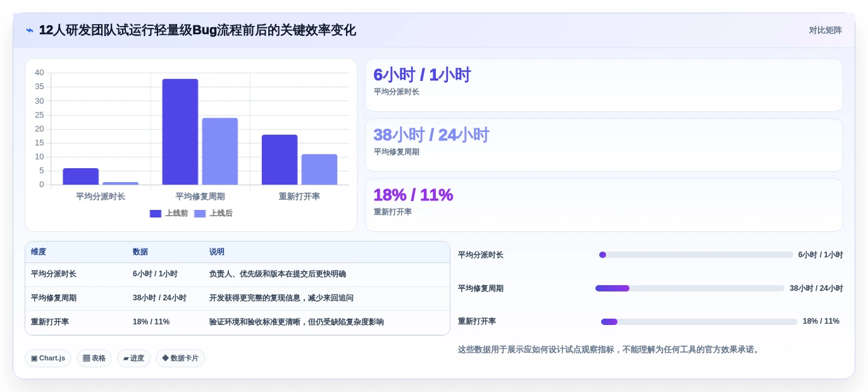Click the 维度 table column header
Viewport: 868px width, 392px height.
(39, 252)
